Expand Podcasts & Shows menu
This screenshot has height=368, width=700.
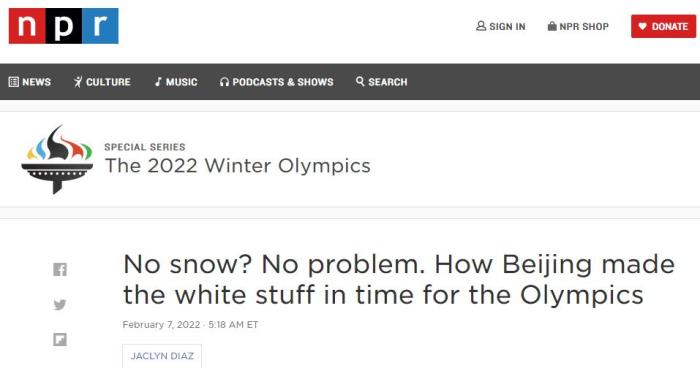coord(277,82)
